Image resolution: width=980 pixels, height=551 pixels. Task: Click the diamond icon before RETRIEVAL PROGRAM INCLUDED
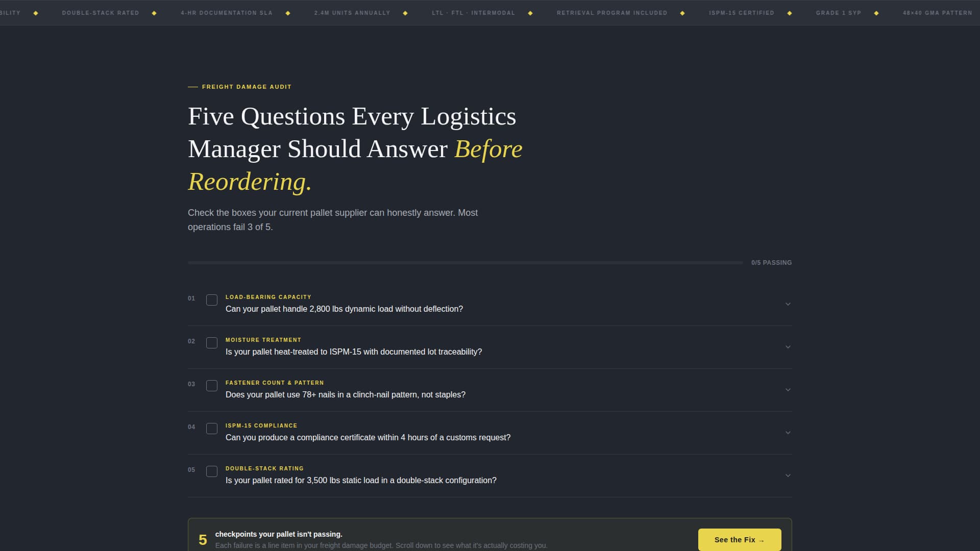(x=529, y=13)
